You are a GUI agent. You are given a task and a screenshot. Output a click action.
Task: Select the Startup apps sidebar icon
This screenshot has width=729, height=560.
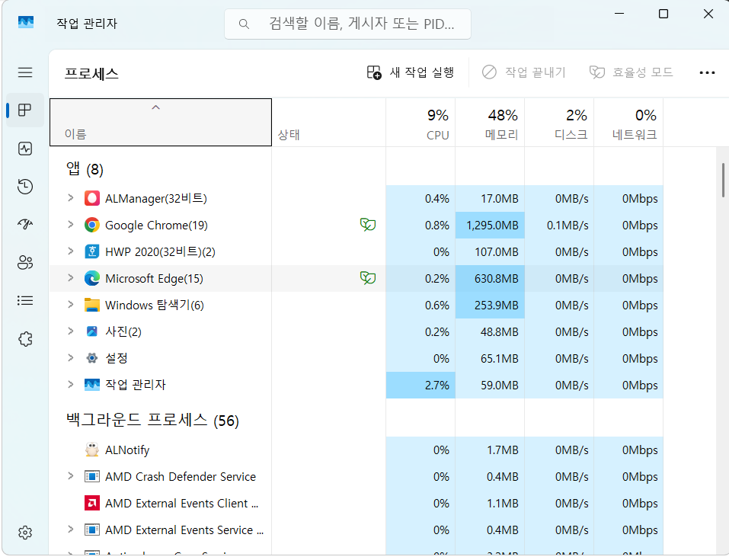coord(25,224)
